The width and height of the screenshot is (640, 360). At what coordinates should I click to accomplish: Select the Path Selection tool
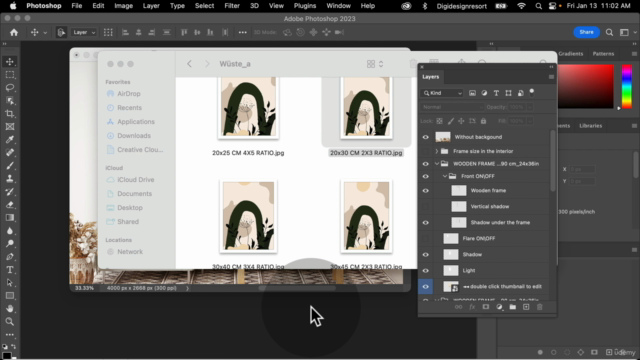[10, 282]
